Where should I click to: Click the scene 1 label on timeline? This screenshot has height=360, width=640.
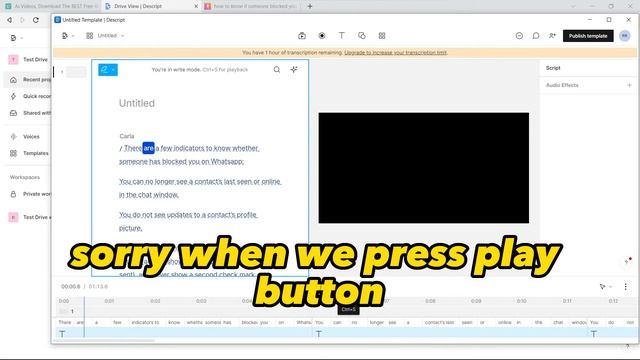pos(72,311)
